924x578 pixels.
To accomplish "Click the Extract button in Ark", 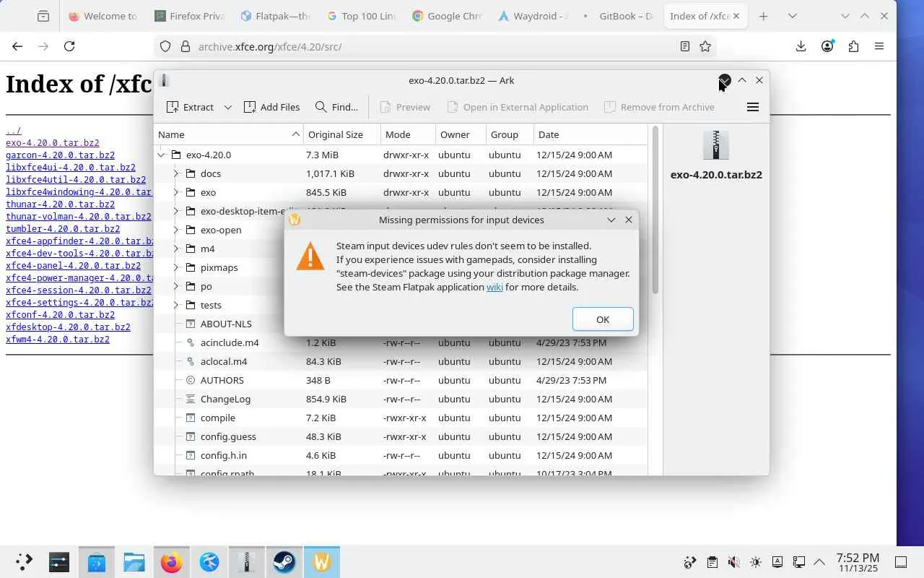I will coord(190,107).
